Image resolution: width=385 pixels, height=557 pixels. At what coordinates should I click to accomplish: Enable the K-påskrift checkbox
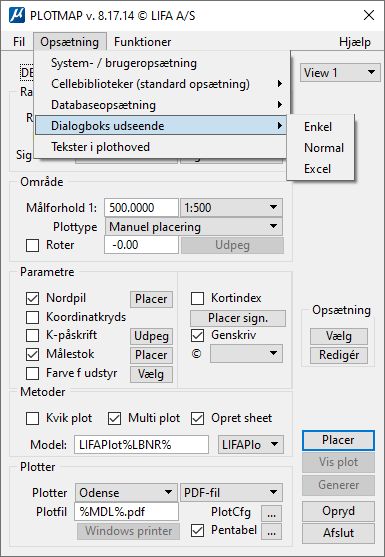pos(33,336)
